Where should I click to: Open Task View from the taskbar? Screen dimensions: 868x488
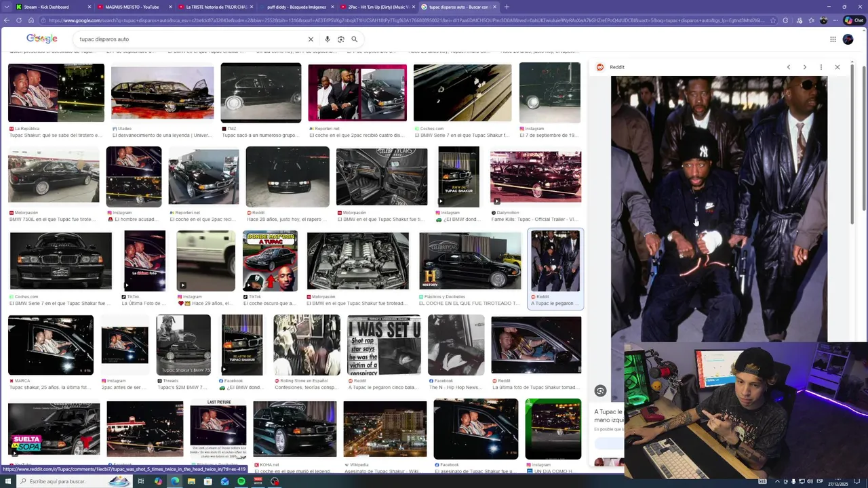pos(141,481)
